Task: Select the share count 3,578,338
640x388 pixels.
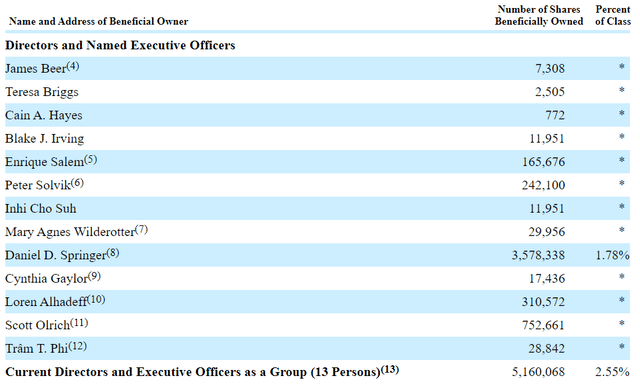Action: [539, 255]
